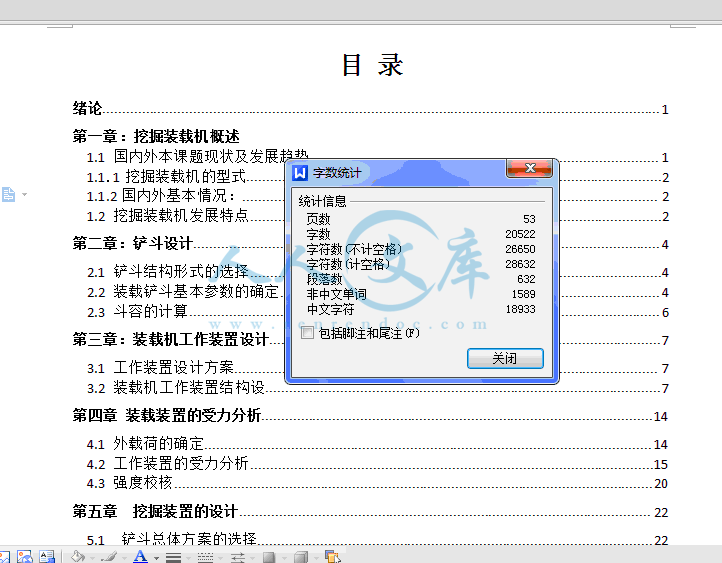Click the 段落数 value 632
The width and height of the screenshot is (722, 563).
[x=526, y=279]
